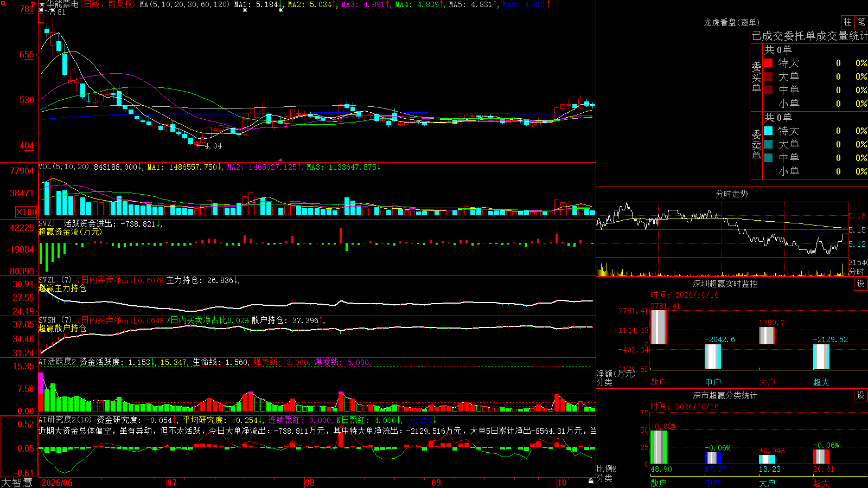Viewport: 868px width, 488px height.
Task: Click the 分时走势 panel title
Action: click(x=731, y=194)
